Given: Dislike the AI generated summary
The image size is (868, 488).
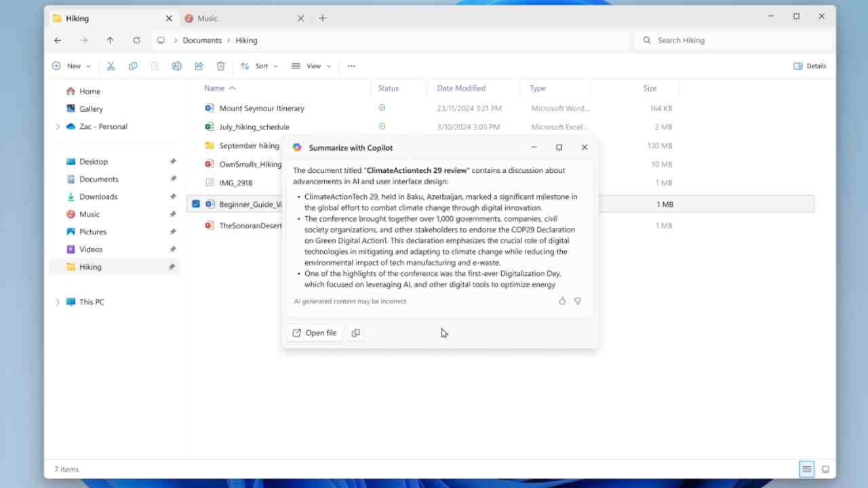Looking at the screenshot, I should pos(577,301).
